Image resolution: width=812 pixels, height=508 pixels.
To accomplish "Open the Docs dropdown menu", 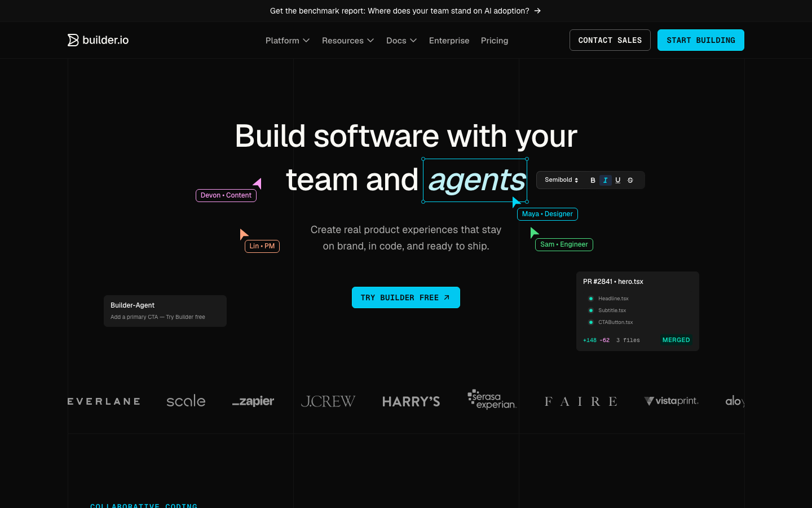I will click(401, 41).
